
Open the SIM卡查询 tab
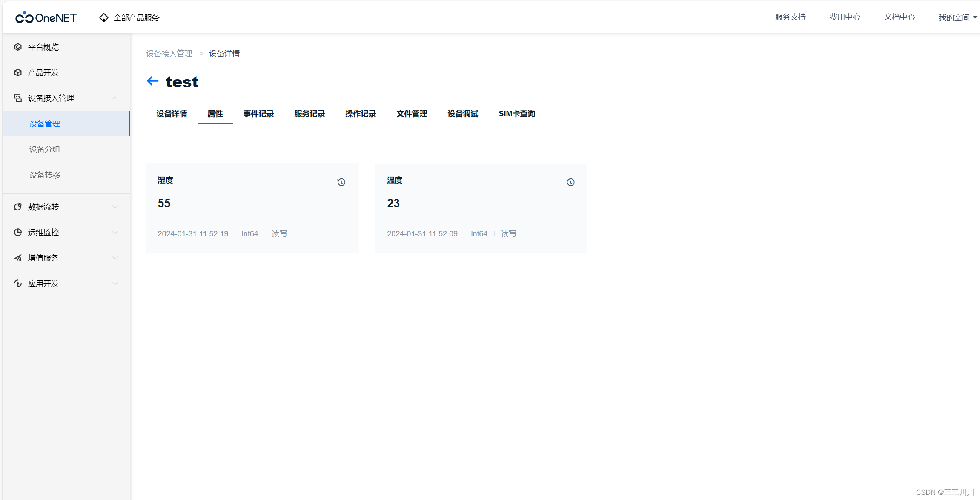coord(516,113)
